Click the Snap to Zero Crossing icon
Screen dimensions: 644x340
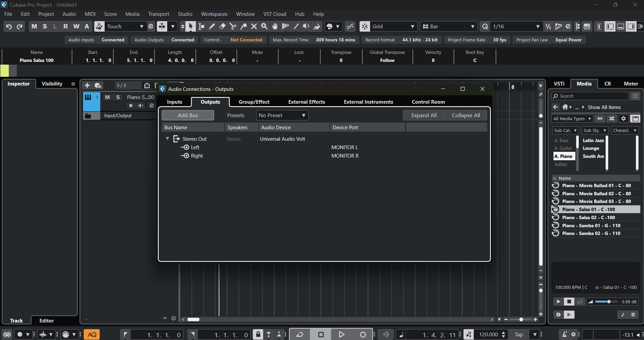(x=350, y=27)
